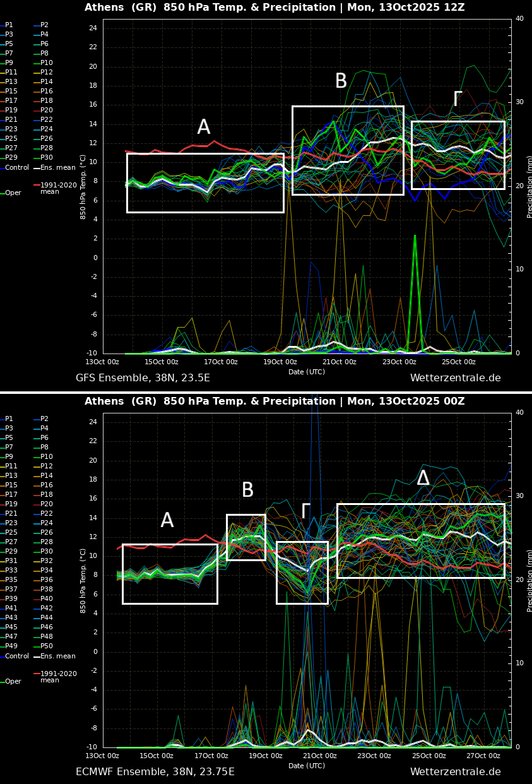The width and height of the screenshot is (532, 784).
Task: Click the letter A label in GFS chart
Action: point(203,128)
